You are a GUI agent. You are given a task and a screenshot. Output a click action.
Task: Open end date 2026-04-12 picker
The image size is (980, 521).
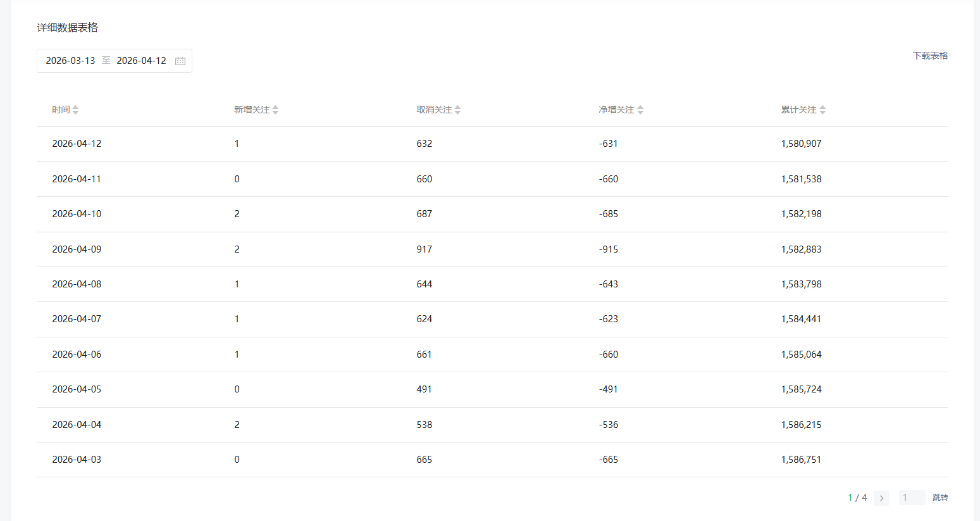click(141, 61)
